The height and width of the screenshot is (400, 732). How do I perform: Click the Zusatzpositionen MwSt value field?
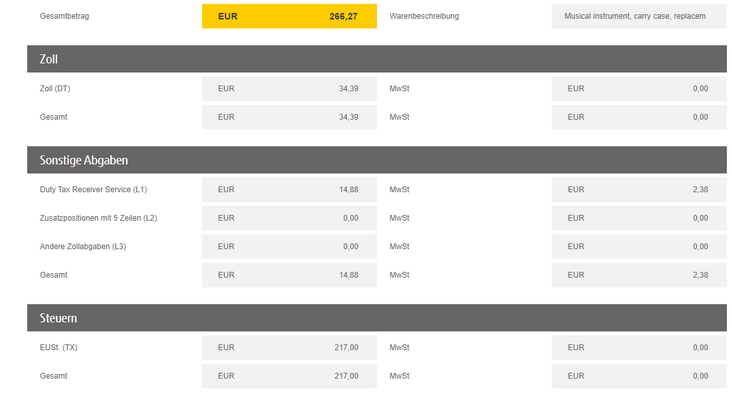639,218
